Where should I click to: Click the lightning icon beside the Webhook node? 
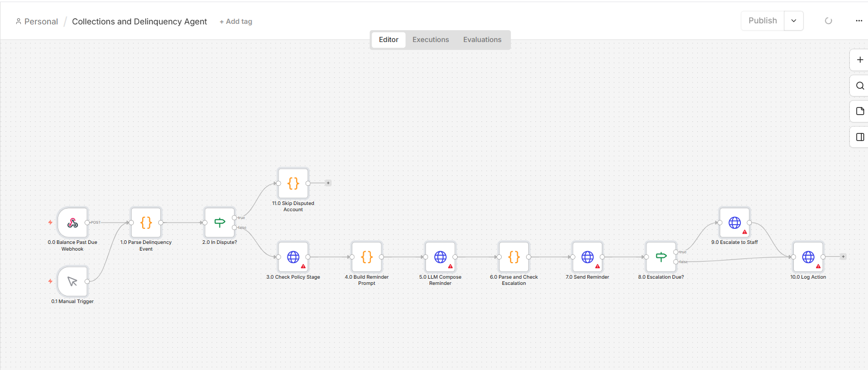(50, 223)
